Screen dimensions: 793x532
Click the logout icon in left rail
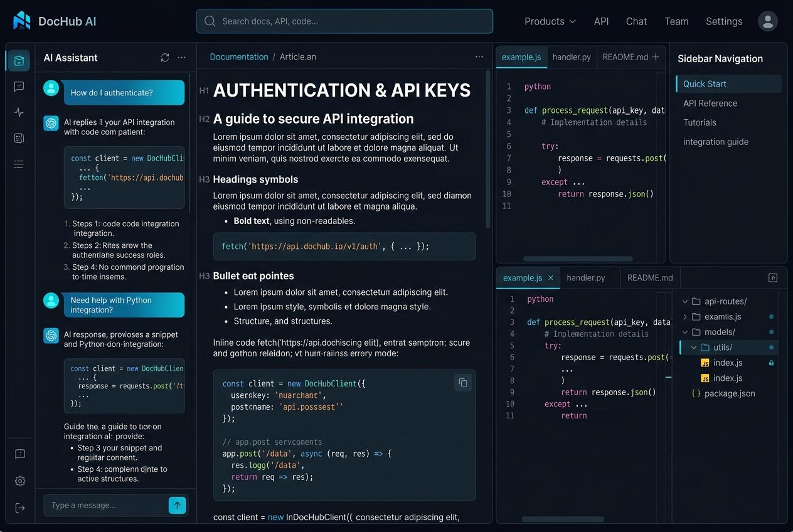pyautogui.click(x=19, y=508)
